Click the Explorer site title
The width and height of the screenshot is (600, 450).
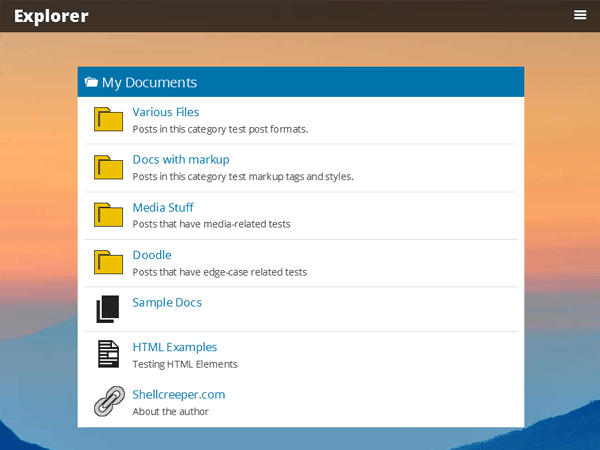[x=51, y=16]
